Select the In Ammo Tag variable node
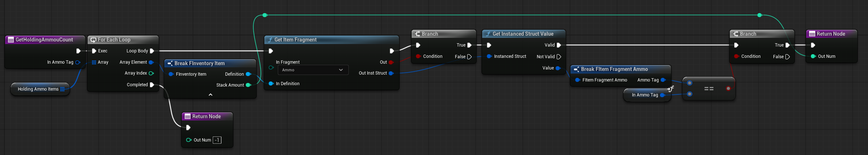The width and height of the screenshot is (868, 155). [x=644, y=95]
